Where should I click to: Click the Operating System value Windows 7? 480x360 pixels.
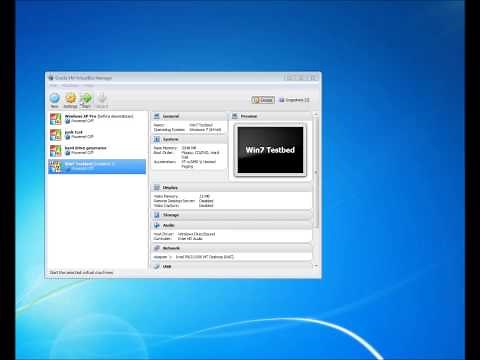(205, 130)
